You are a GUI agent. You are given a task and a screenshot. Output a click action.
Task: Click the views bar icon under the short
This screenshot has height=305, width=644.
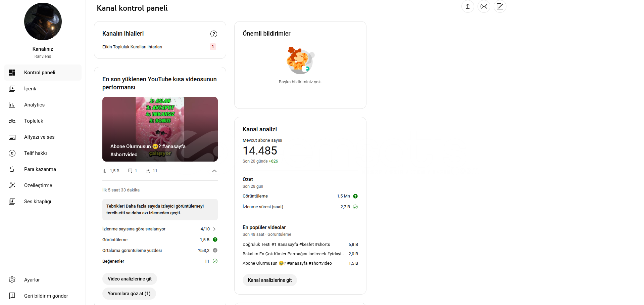pyautogui.click(x=104, y=171)
